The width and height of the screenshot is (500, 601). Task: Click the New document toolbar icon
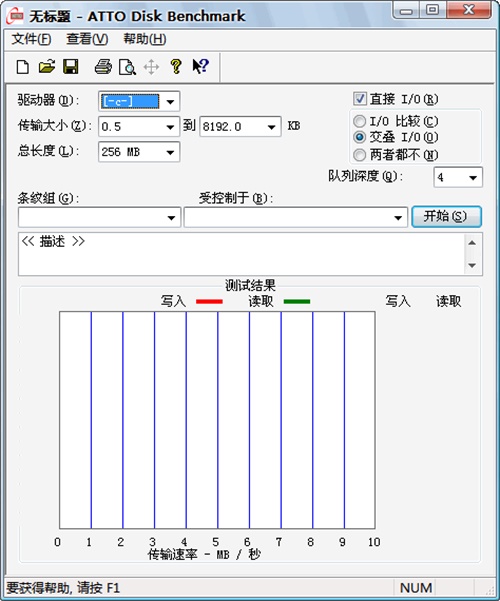pyautogui.click(x=23, y=67)
